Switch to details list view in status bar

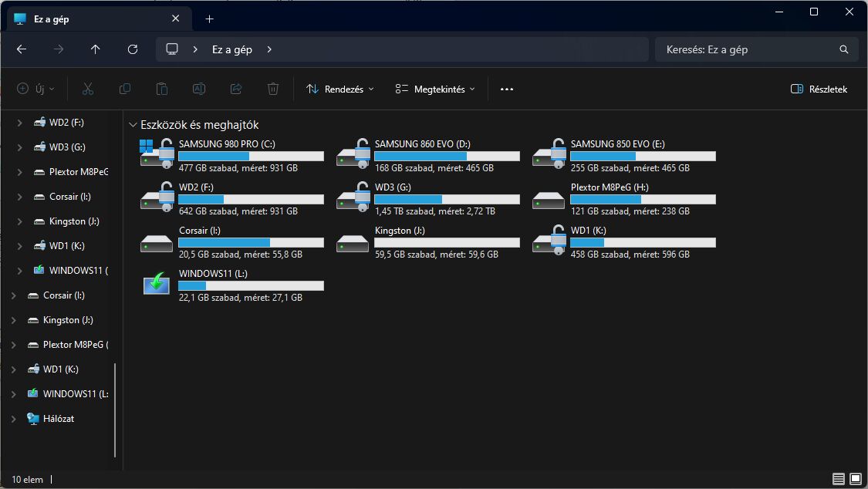pos(839,479)
